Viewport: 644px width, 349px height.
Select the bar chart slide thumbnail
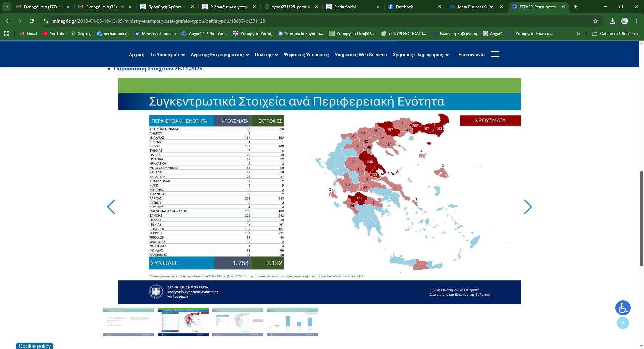(x=292, y=322)
